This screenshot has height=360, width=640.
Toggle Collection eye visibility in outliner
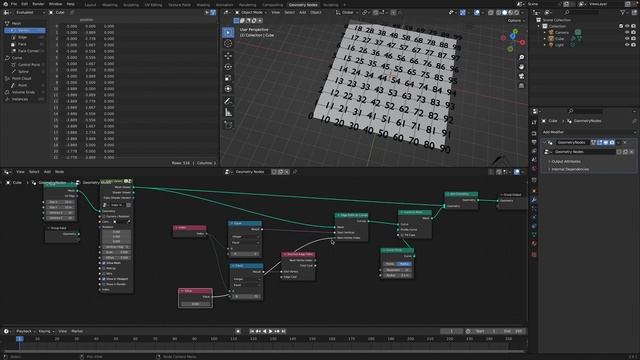coord(627,26)
